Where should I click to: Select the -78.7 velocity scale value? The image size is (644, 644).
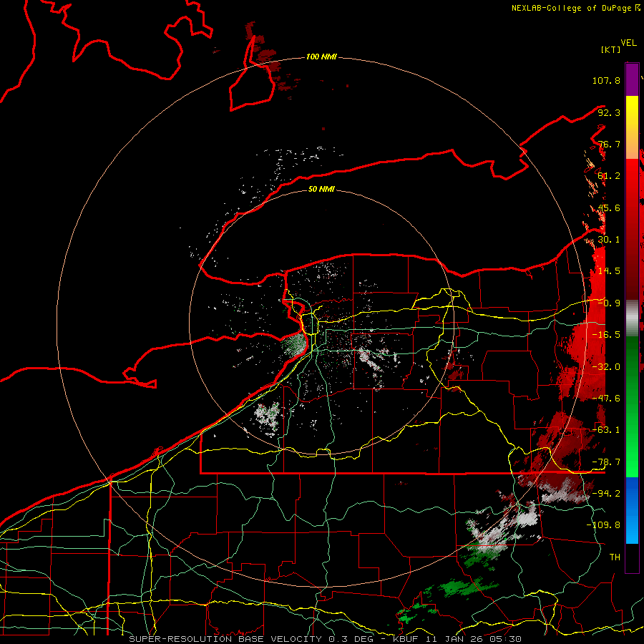tap(606, 462)
